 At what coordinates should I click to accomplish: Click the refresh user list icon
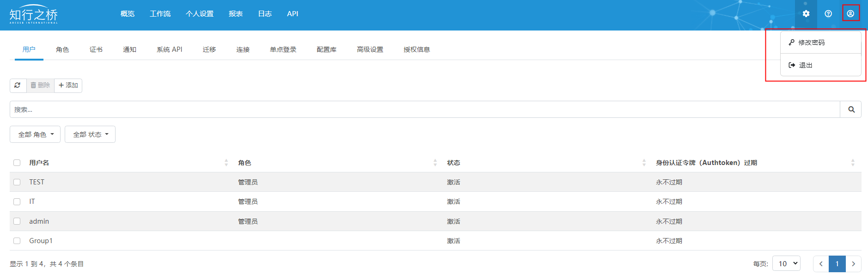click(x=18, y=86)
